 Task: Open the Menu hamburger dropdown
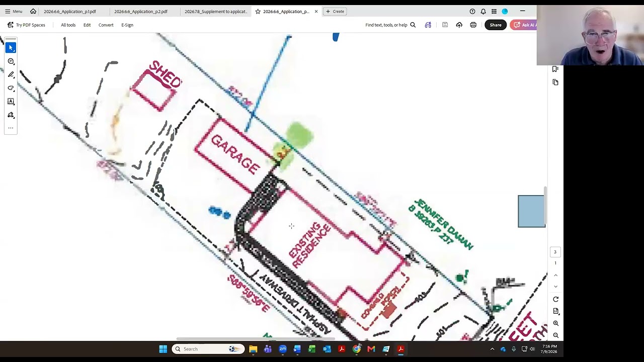[x=14, y=12]
